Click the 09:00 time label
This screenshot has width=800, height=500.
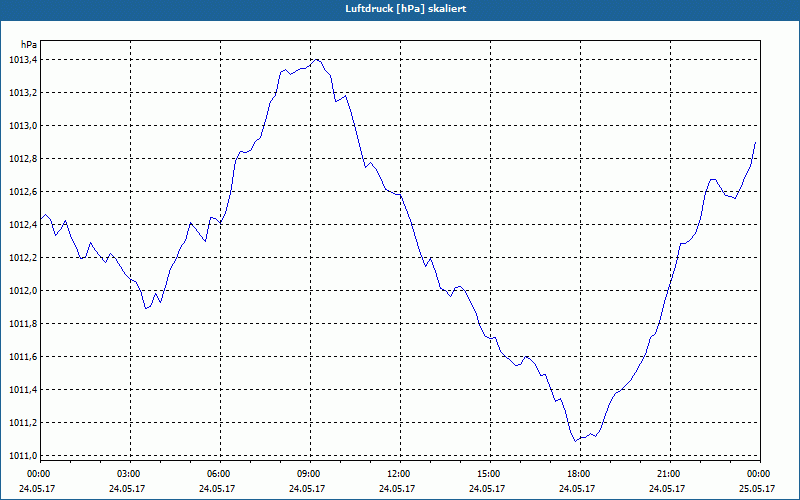click(x=310, y=474)
